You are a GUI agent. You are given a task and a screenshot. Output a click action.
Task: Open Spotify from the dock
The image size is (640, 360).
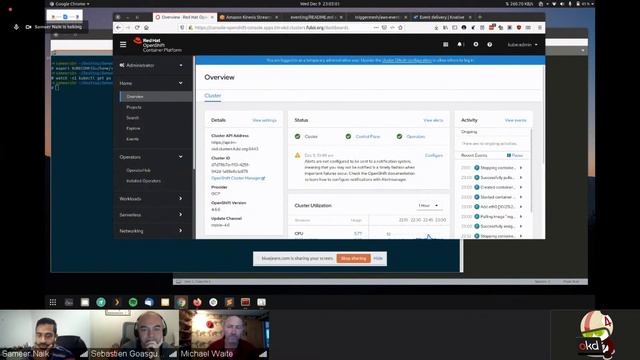tap(133, 302)
